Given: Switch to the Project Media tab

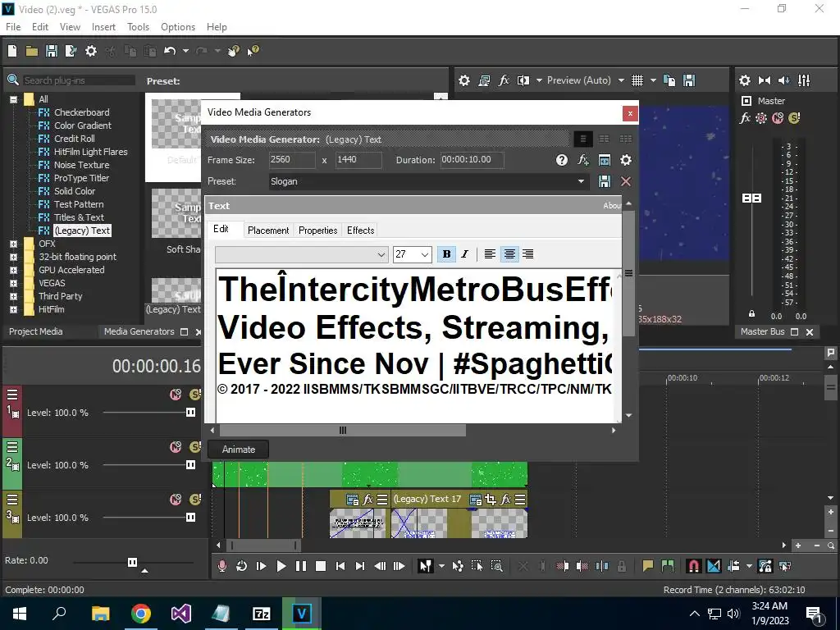Looking at the screenshot, I should (x=35, y=331).
